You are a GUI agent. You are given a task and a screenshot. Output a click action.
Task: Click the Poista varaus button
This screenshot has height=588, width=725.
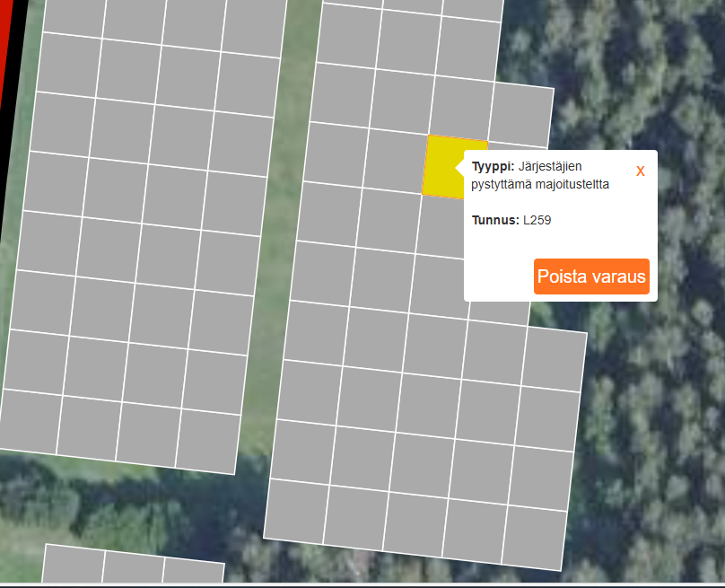[591, 276]
